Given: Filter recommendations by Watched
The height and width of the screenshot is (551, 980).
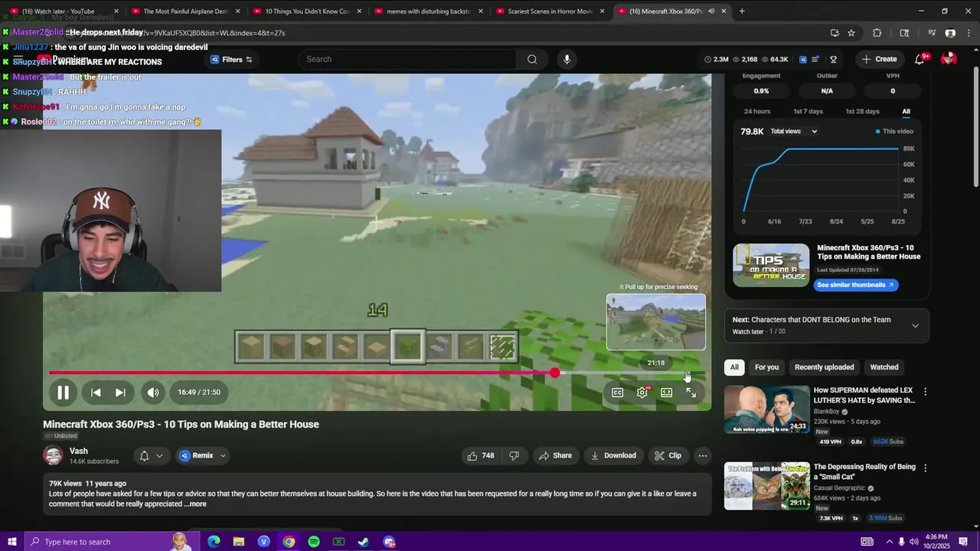Looking at the screenshot, I should click(884, 367).
